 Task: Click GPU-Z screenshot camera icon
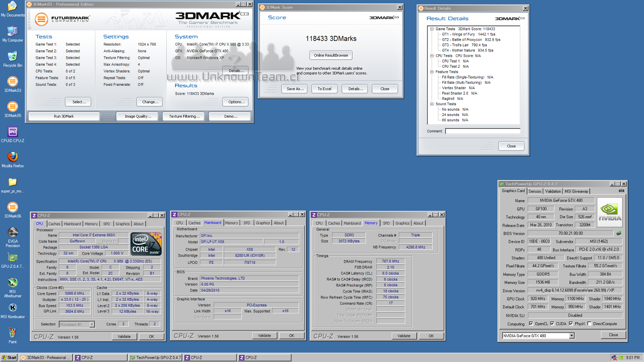click(621, 191)
